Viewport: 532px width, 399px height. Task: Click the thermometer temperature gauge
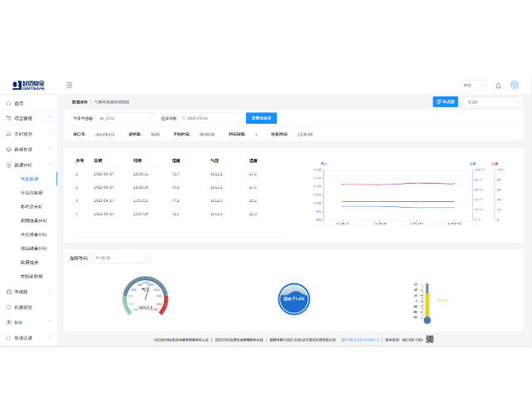(x=427, y=302)
